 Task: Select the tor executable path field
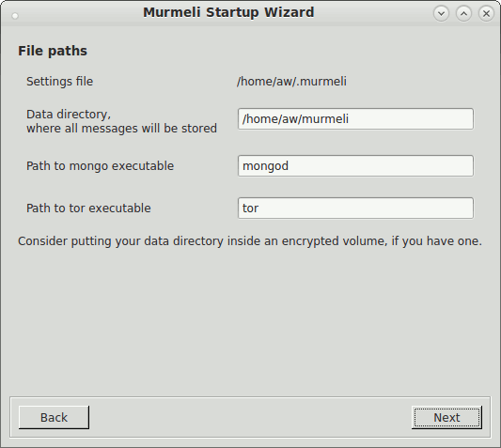(x=355, y=208)
